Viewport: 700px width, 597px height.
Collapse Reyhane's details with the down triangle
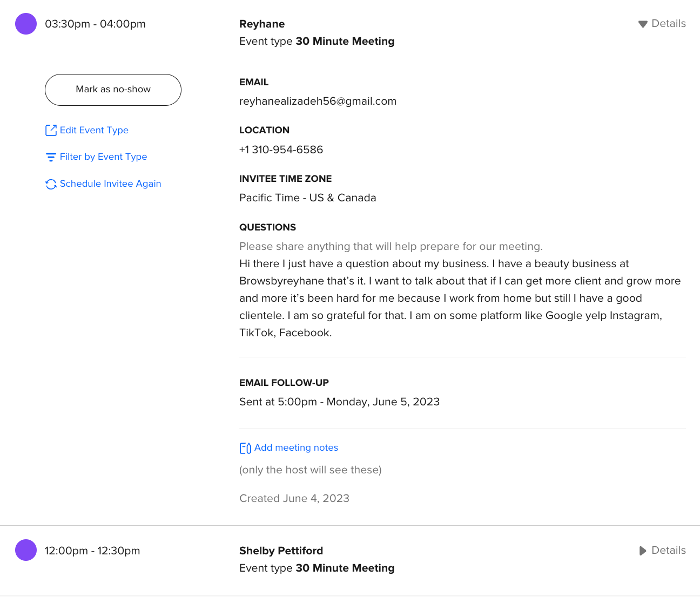643,24
